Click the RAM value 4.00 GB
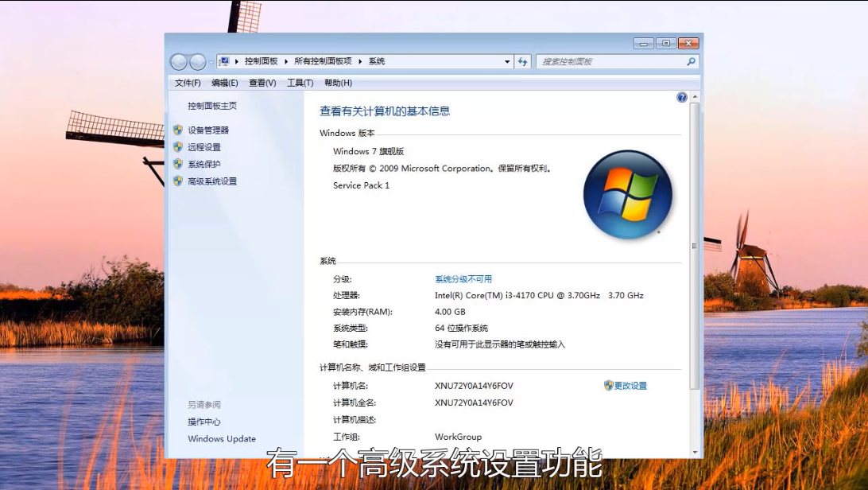This screenshot has height=490, width=868. tap(450, 312)
